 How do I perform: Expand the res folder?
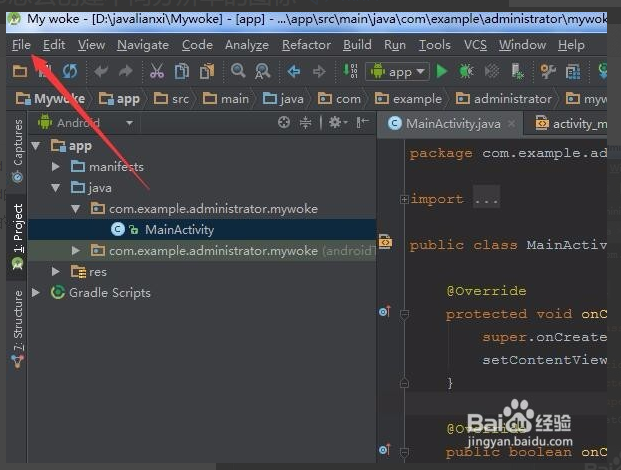[56, 272]
